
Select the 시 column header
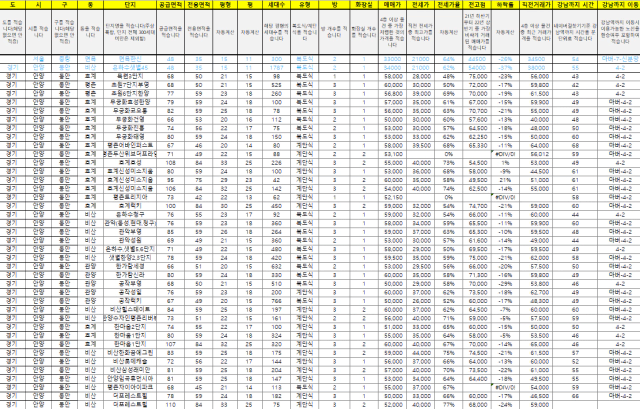click(38, 5)
